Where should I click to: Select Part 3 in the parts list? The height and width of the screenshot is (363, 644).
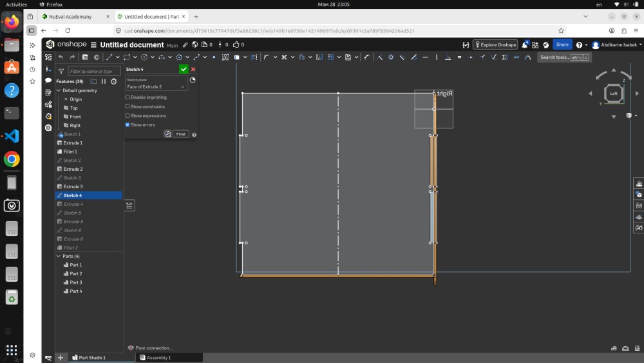click(x=75, y=282)
